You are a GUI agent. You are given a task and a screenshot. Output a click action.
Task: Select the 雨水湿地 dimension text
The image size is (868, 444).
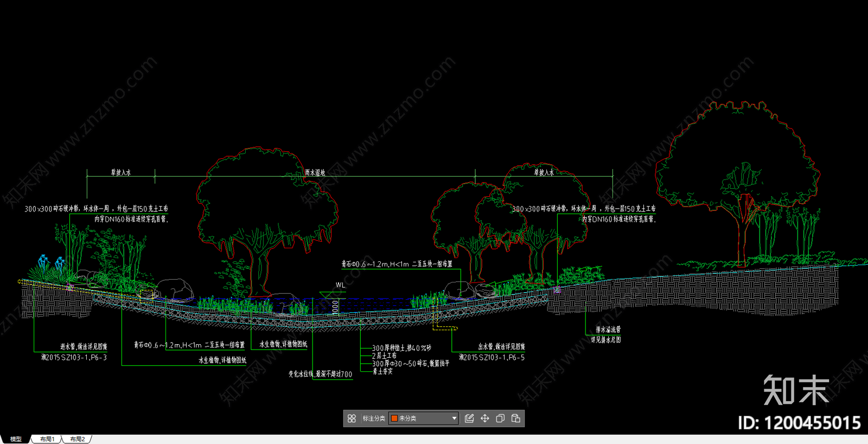pos(315,172)
